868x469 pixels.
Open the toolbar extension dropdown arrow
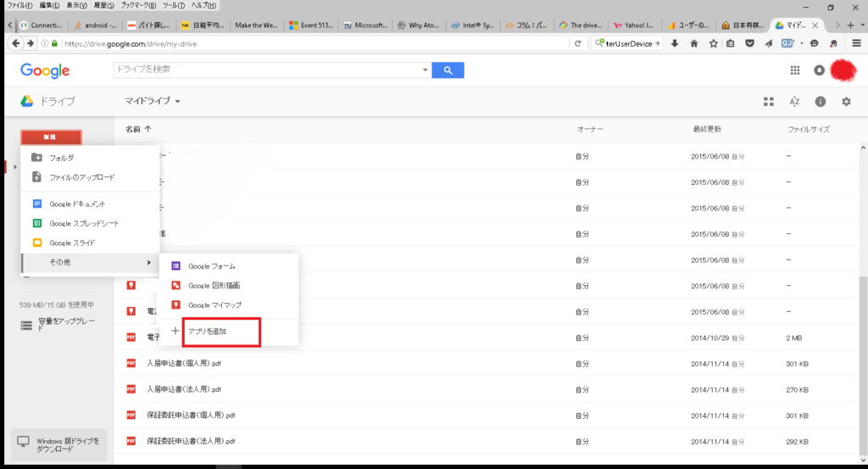coord(802,43)
